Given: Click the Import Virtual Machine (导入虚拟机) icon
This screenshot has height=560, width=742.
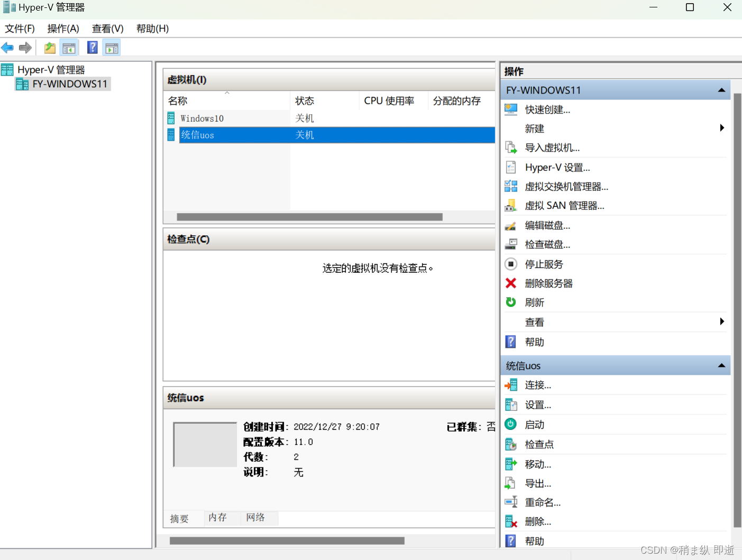Looking at the screenshot, I should [x=511, y=148].
